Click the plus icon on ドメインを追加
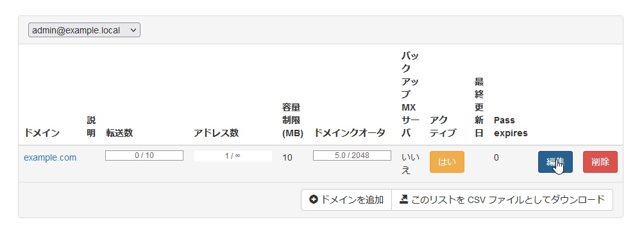This screenshot has height=248, width=644. (x=314, y=199)
